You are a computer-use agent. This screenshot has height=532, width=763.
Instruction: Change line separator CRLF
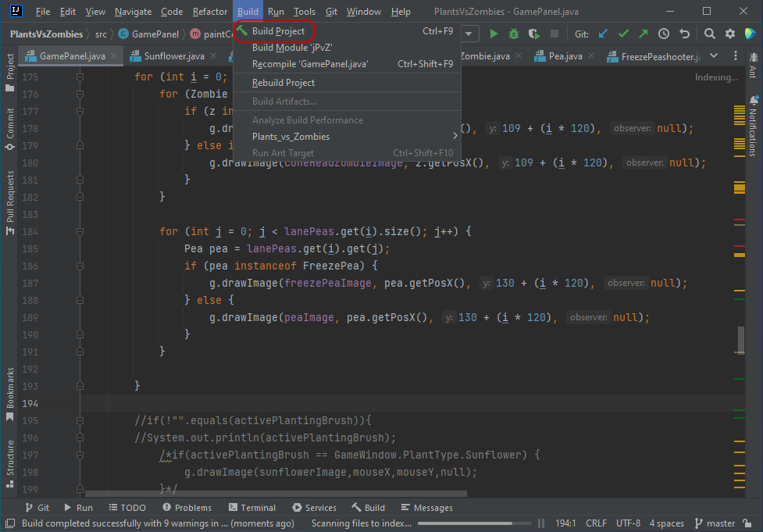[596, 523]
